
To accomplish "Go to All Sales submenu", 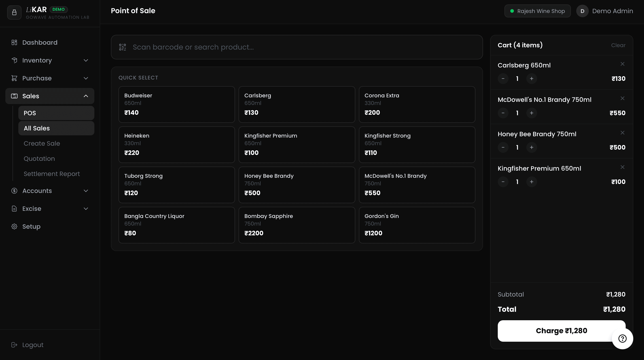I will (56, 128).
